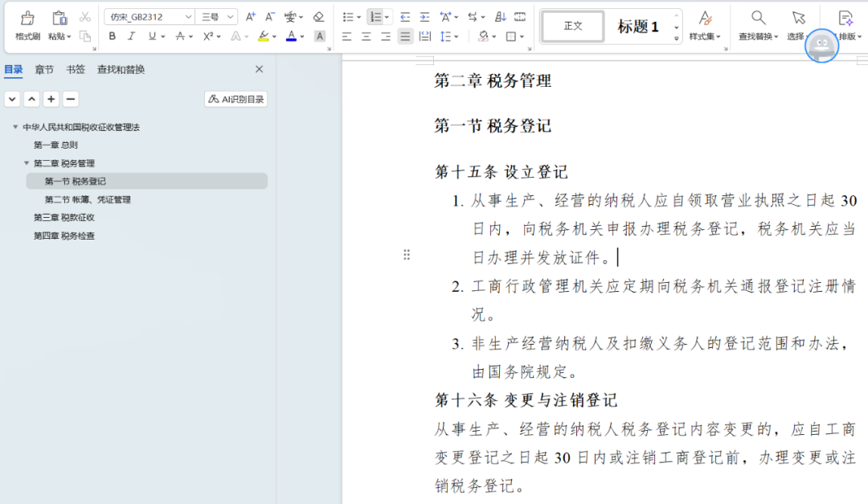Apply strikethrough formatting
This screenshot has height=504, width=868.
(x=180, y=36)
